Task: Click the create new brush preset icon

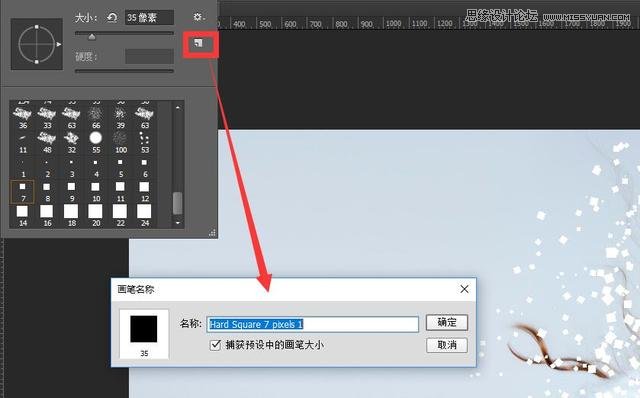Action: (x=198, y=43)
